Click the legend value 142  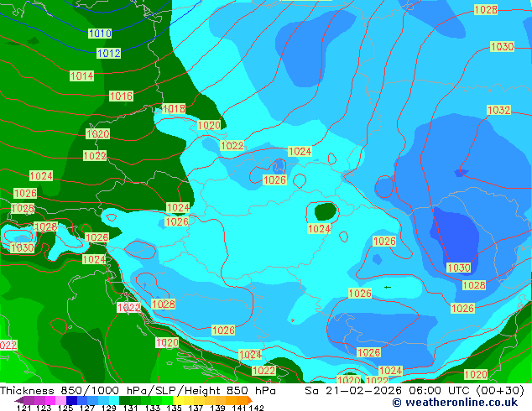pos(257,408)
